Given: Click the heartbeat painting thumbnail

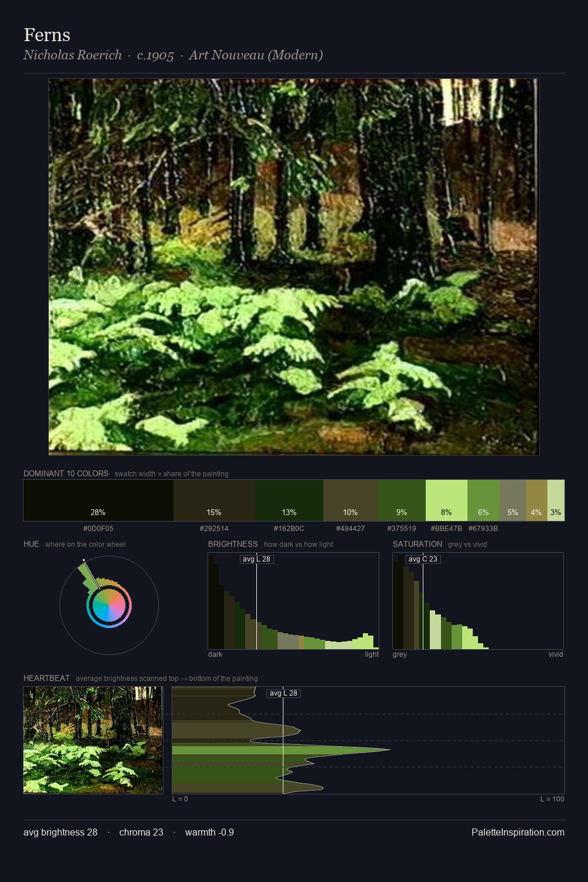Looking at the screenshot, I should tap(93, 740).
